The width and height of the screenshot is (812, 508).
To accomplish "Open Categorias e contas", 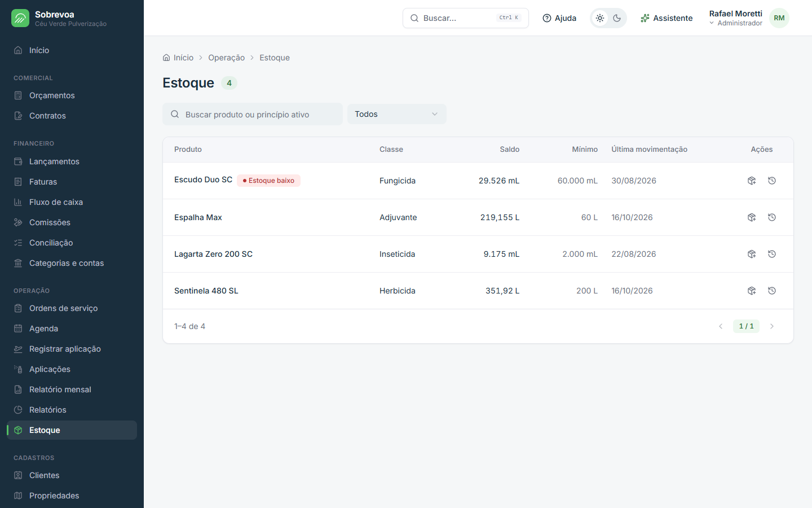I will coord(72,263).
